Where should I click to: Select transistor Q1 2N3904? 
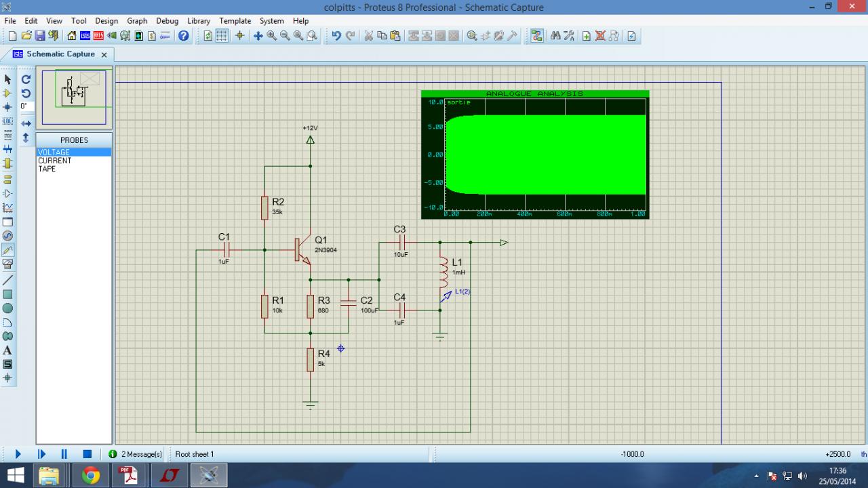click(x=302, y=250)
